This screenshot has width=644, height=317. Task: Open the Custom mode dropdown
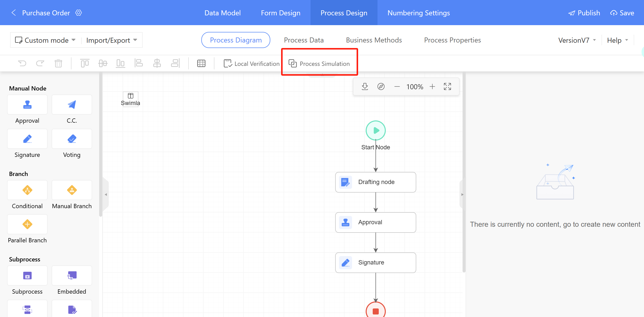(x=45, y=40)
